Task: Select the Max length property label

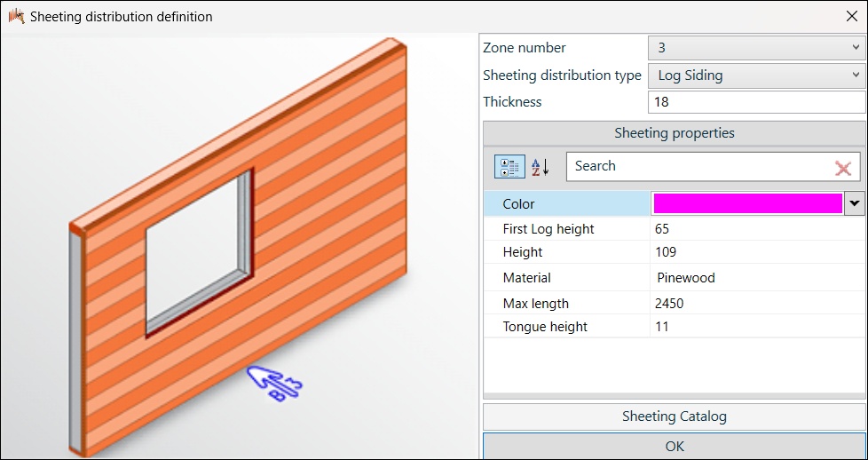Action: (535, 304)
